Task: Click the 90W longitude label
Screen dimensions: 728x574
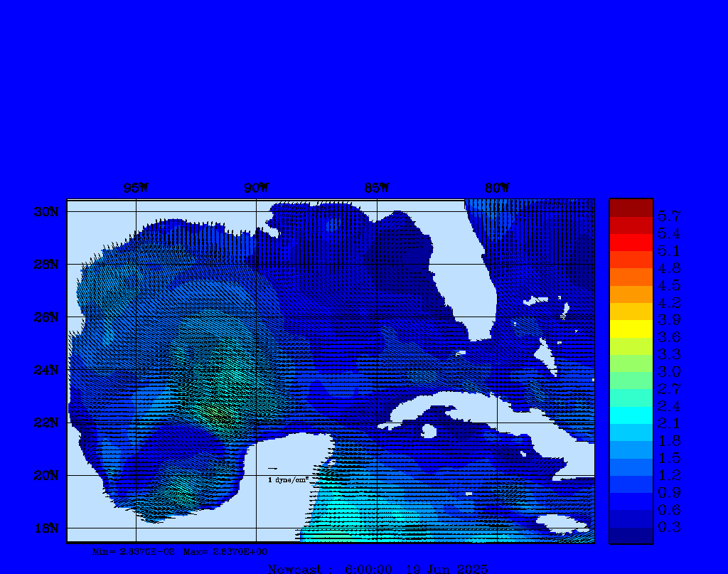Action: coord(257,188)
